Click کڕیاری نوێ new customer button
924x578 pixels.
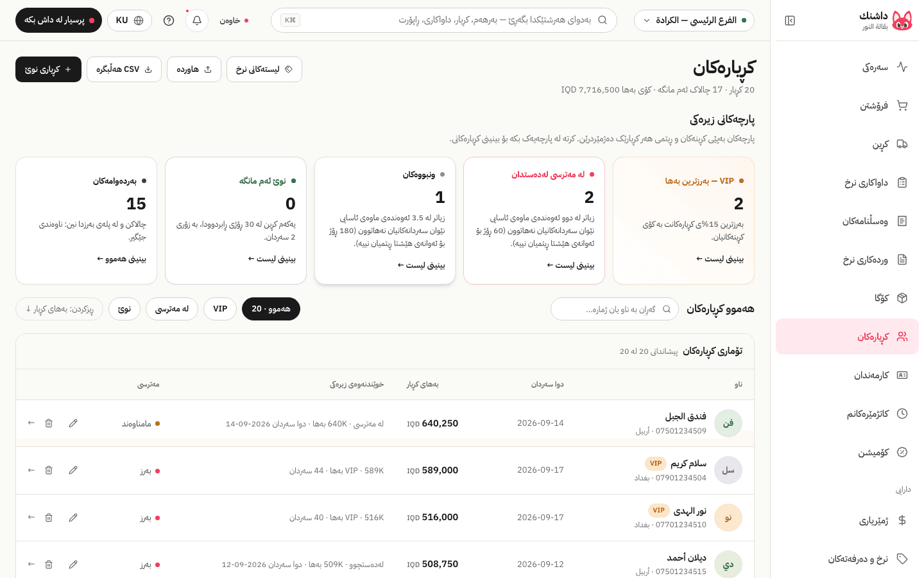point(48,69)
